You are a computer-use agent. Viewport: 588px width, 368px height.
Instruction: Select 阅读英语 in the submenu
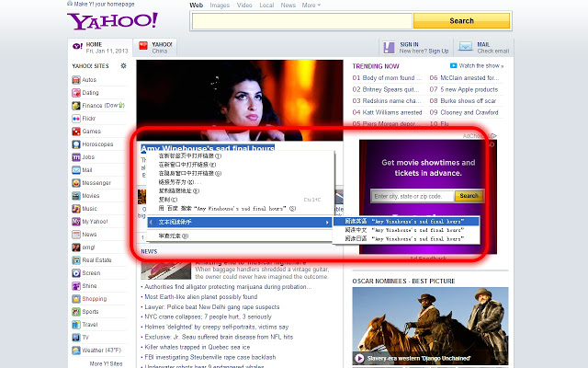click(405, 222)
